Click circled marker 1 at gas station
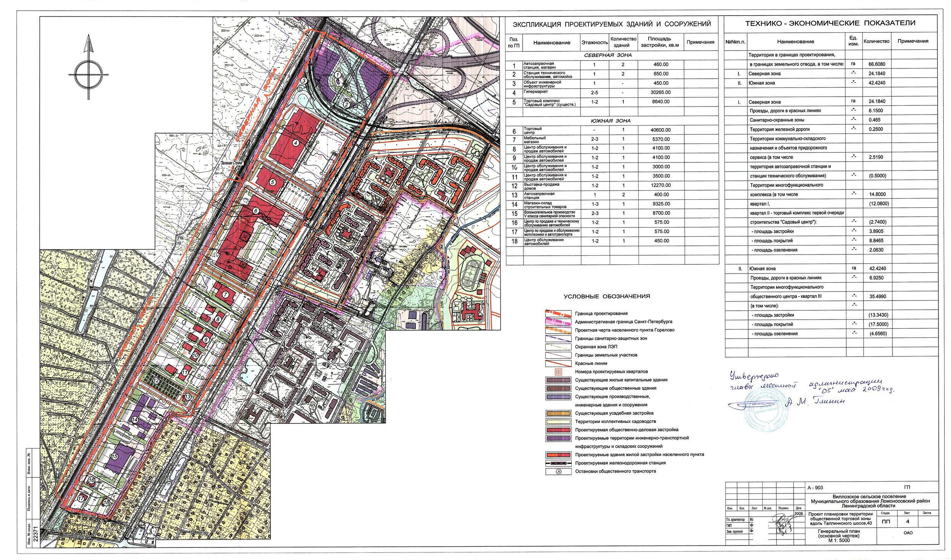 [x=337, y=75]
